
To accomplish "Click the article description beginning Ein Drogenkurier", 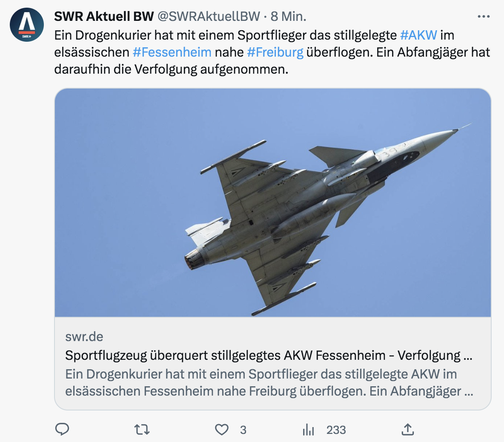I will [269, 382].
